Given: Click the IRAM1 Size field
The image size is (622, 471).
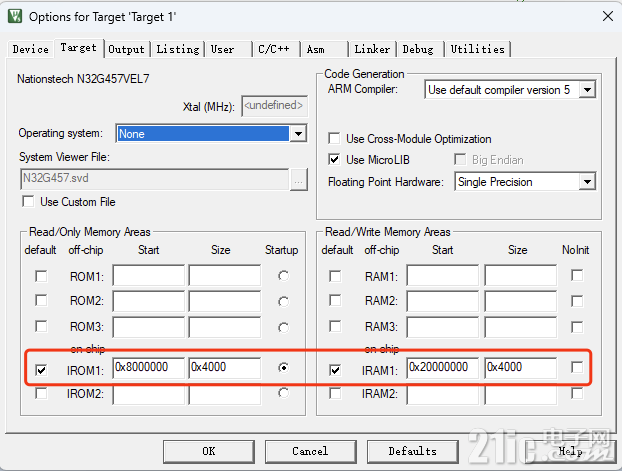Looking at the screenshot, I should (x=520, y=367).
